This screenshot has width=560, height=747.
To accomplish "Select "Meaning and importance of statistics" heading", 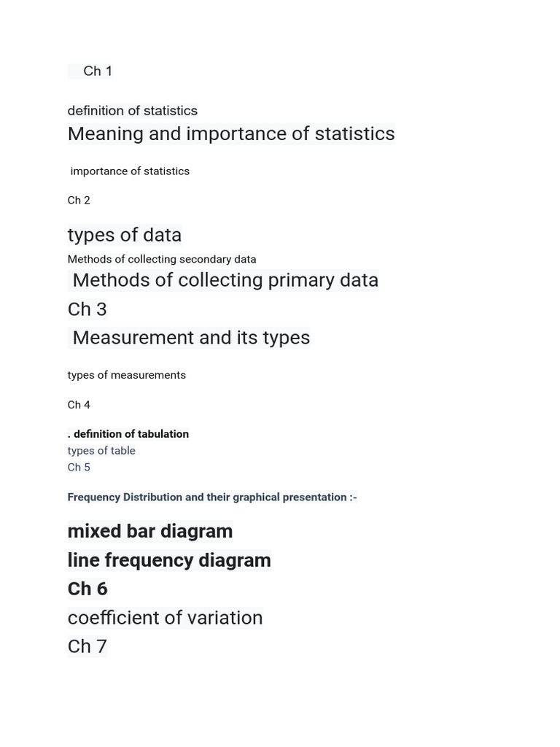I will tap(230, 133).
